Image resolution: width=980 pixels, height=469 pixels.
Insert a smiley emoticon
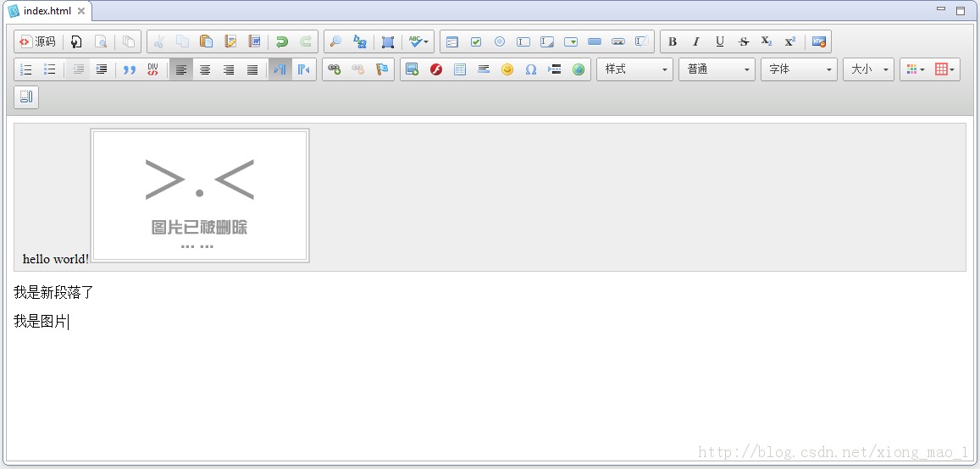pyautogui.click(x=507, y=69)
